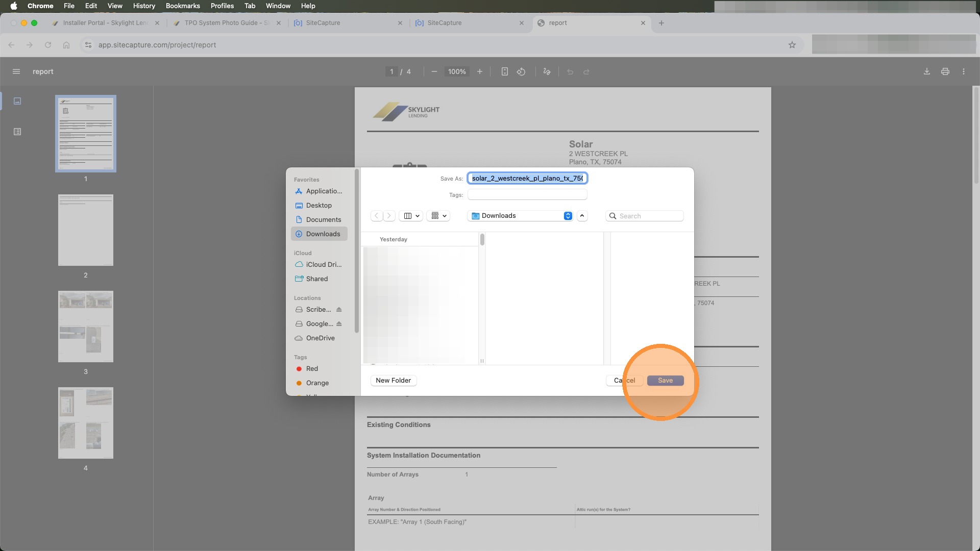Select page 1 thumbnail in PDF sidebar
This screenshot has height=551, width=980.
coord(86,134)
